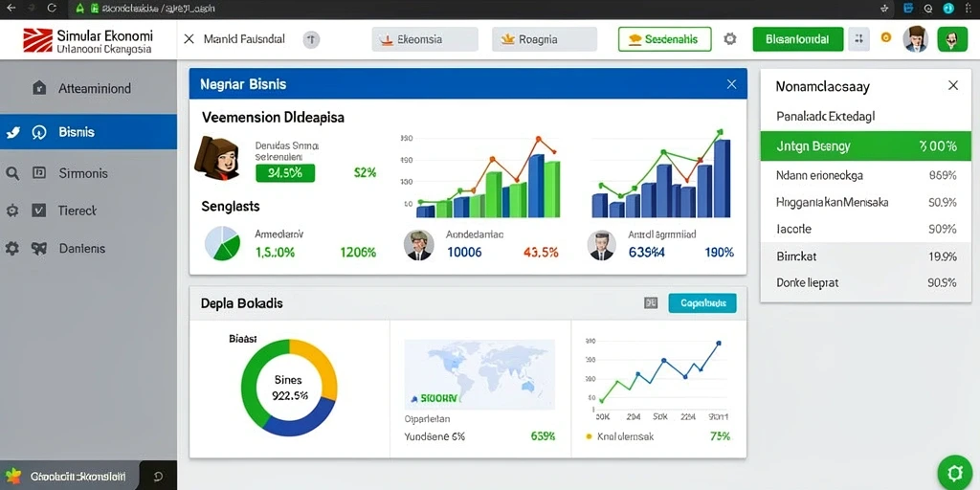Open settings gear in top toolbar

729,38
